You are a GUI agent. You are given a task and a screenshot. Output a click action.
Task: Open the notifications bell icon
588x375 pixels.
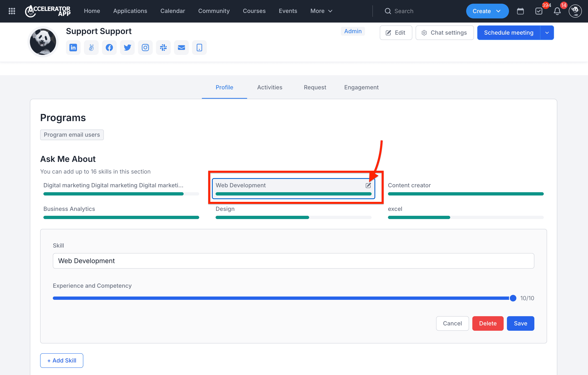(x=557, y=11)
